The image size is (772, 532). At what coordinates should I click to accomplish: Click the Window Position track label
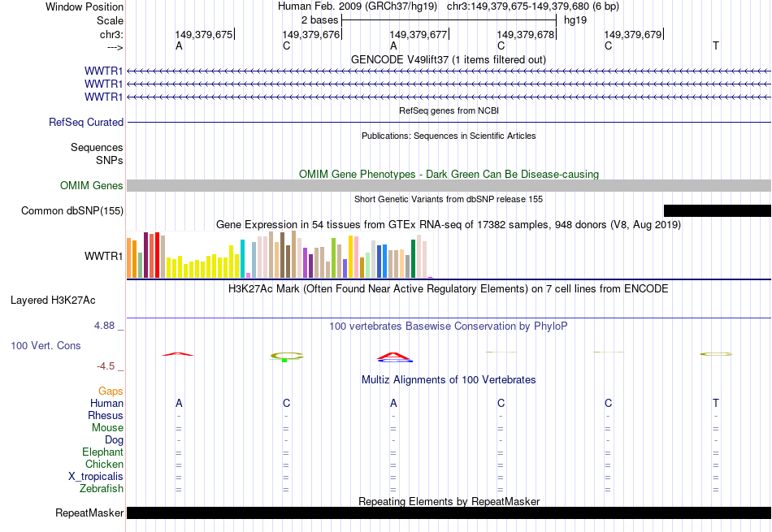(85, 6)
